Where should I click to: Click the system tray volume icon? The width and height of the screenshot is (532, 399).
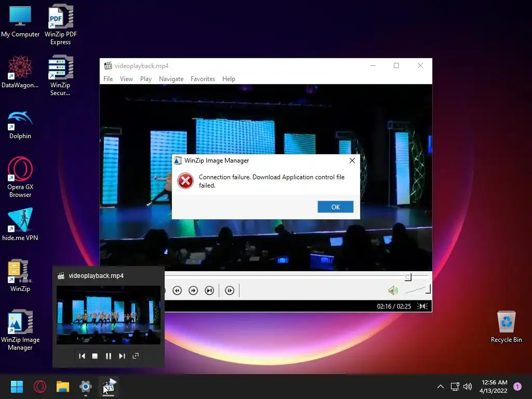click(468, 387)
